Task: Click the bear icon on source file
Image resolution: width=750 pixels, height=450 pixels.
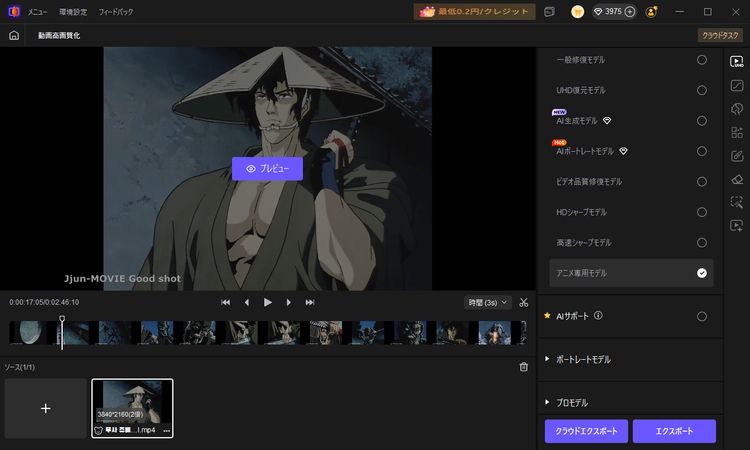Action: 99,430
